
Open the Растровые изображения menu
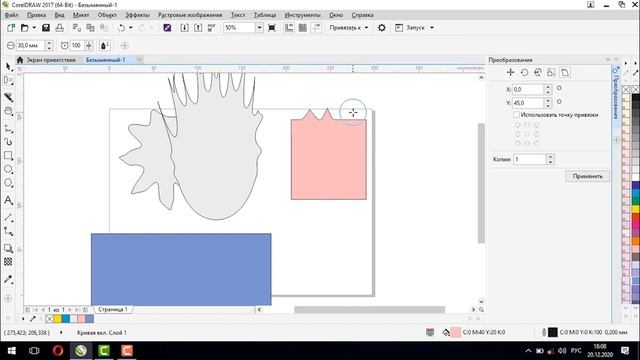click(190, 15)
